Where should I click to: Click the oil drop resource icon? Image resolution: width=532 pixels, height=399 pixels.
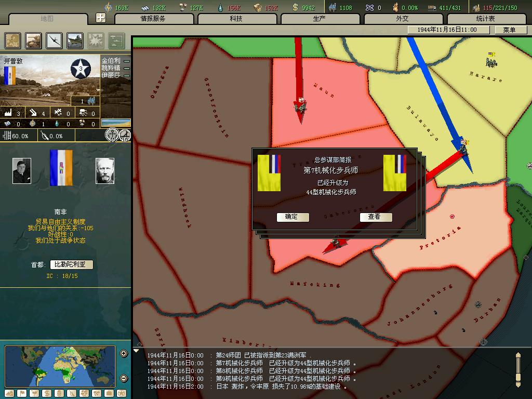[x=220, y=7]
